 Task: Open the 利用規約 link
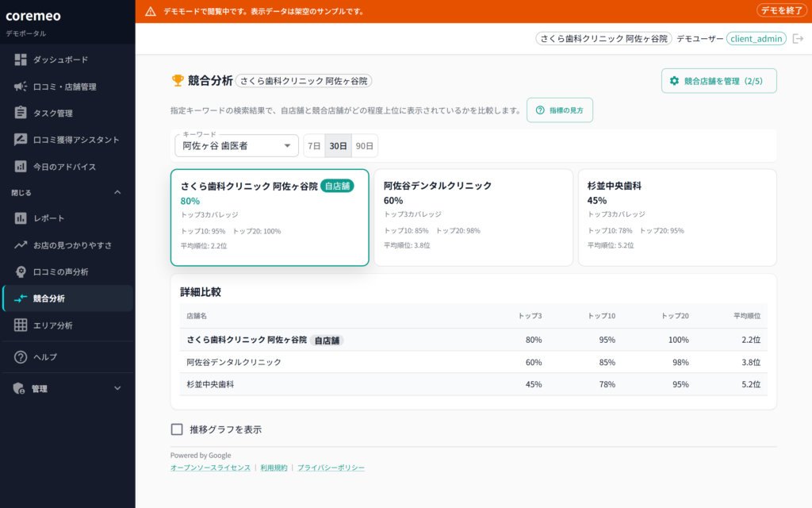tap(274, 468)
